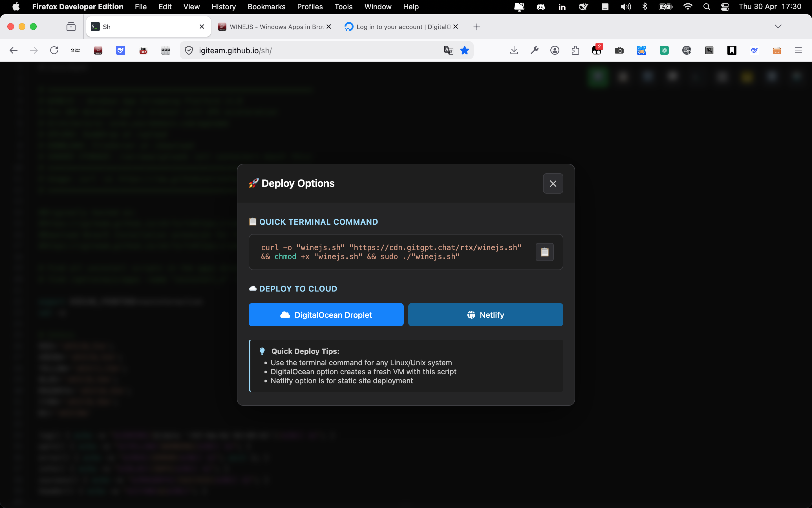This screenshot has width=812, height=508.
Task: Deploy to a DigitalOcean Droplet
Action: tap(326, 315)
